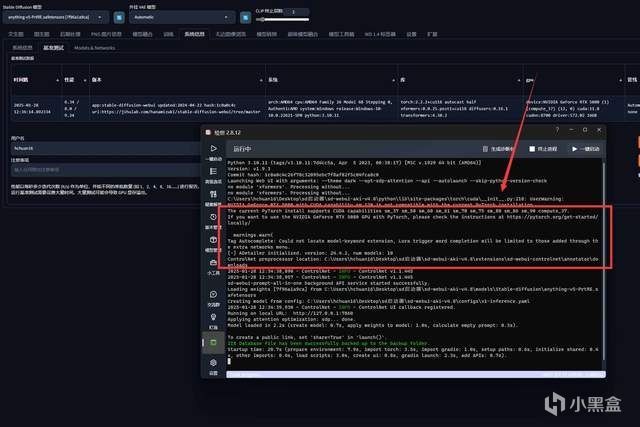Switch to the txt2img (文生图) tab
This screenshot has height=427, width=640.
point(16,34)
